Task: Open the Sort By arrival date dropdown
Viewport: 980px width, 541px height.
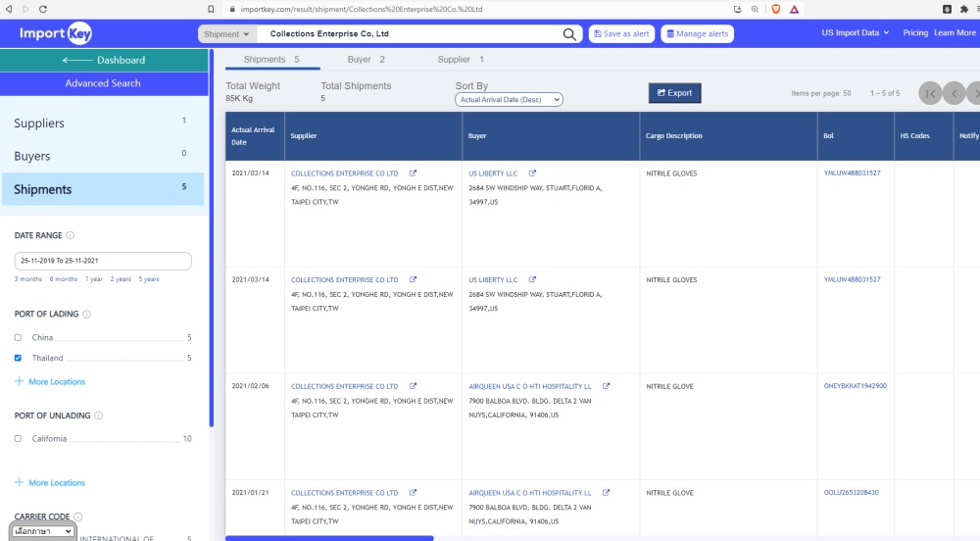Action: click(509, 100)
